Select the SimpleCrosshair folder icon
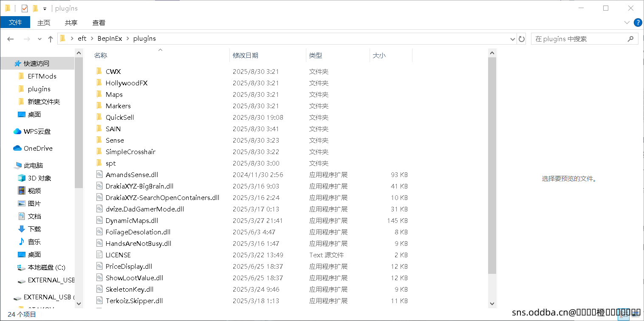 pos(99,151)
